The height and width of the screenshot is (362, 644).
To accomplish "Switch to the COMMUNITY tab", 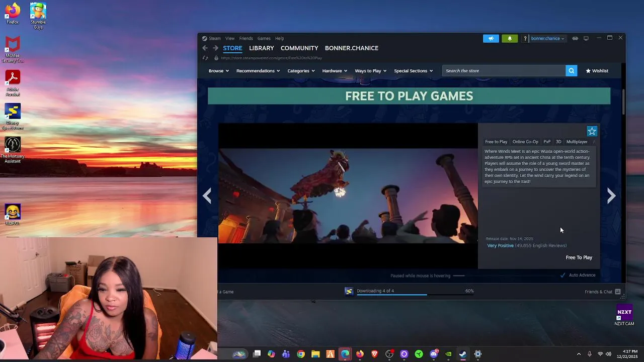I will click(x=299, y=48).
